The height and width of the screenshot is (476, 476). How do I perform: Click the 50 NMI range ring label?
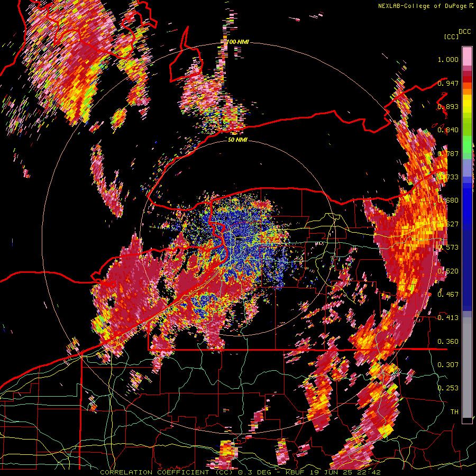237,140
